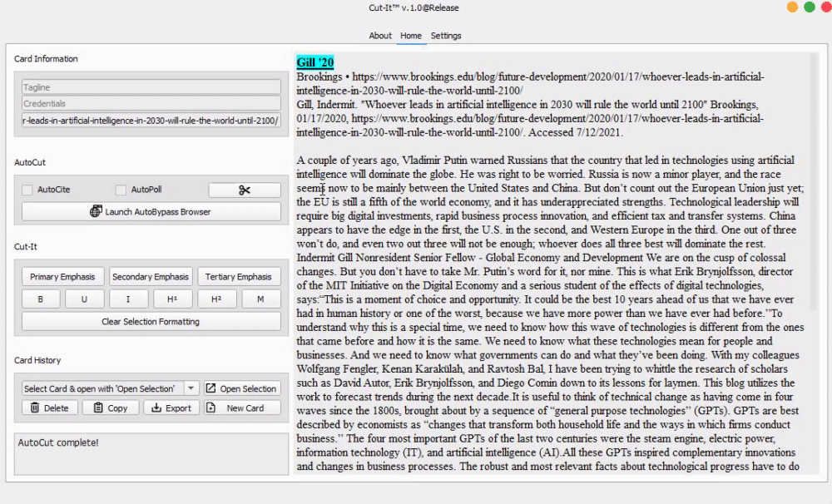Image resolution: width=832 pixels, height=504 pixels.
Task: Apply Primary Emphasis to selection
Action: click(x=62, y=277)
